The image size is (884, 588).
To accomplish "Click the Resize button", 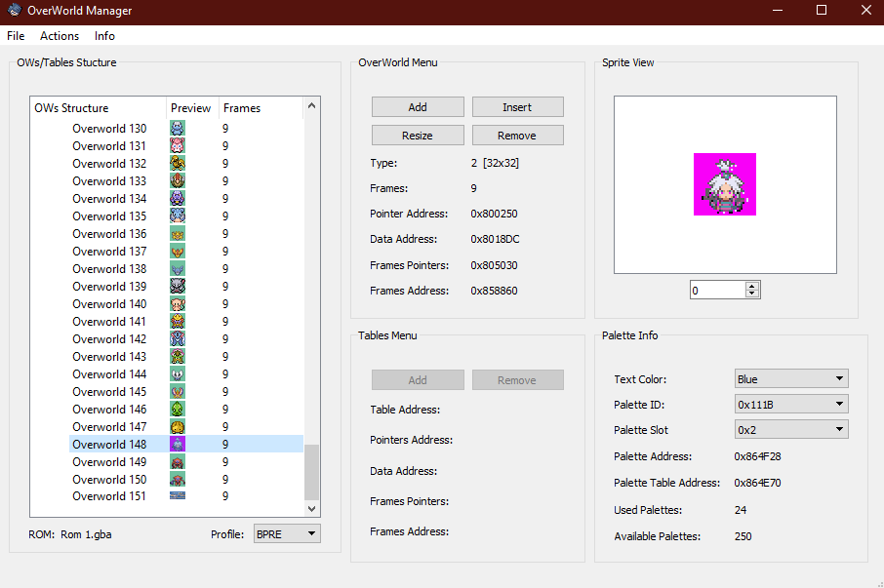I will point(418,136).
